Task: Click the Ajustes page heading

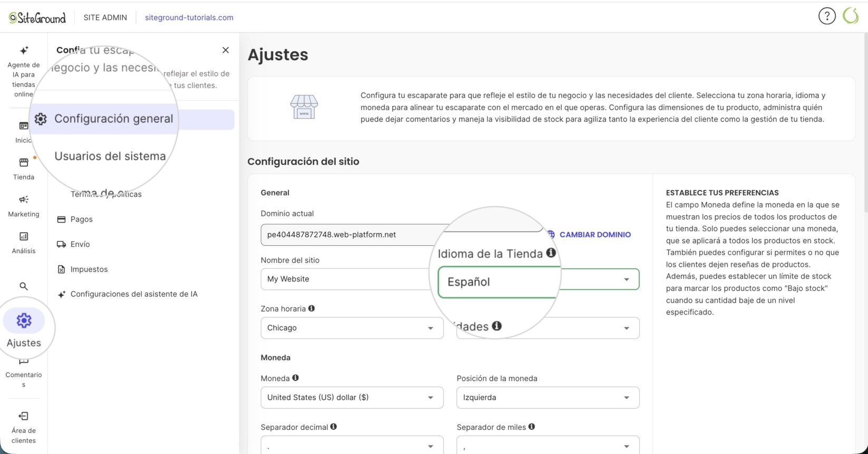Action: pyautogui.click(x=278, y=55)
